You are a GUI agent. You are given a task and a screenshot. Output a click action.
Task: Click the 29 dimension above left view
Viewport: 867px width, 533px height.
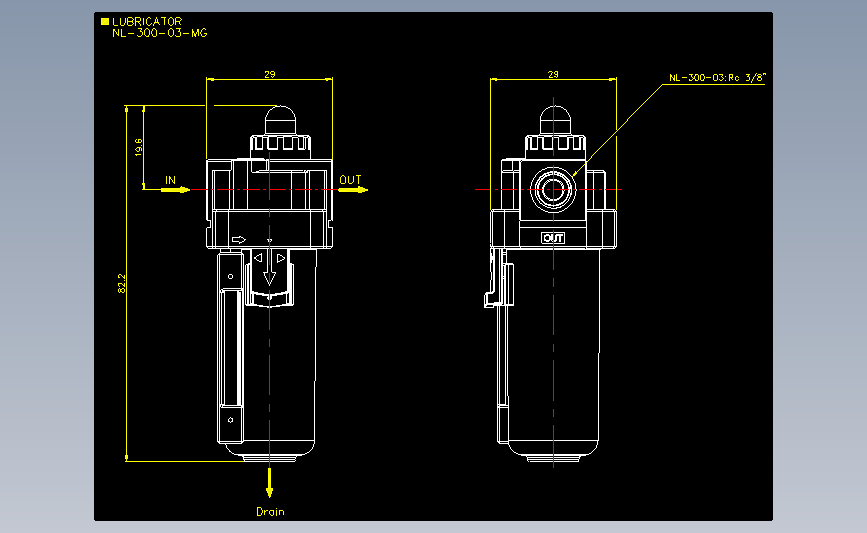click(x=270, y=74)
